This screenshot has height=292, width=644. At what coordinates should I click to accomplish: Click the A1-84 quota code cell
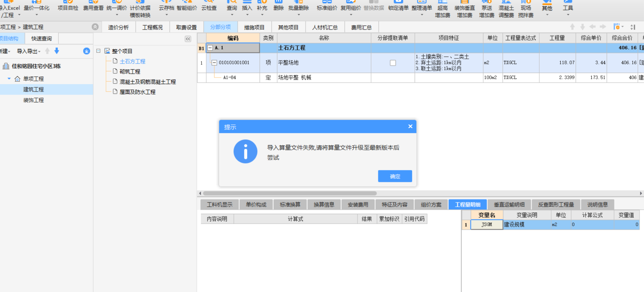[229, 78]
